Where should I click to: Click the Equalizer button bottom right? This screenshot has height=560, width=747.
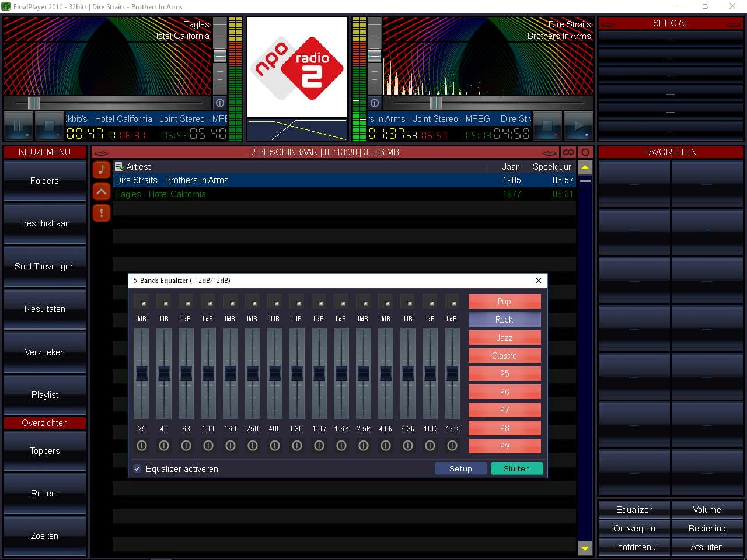(x=634, y=510)
